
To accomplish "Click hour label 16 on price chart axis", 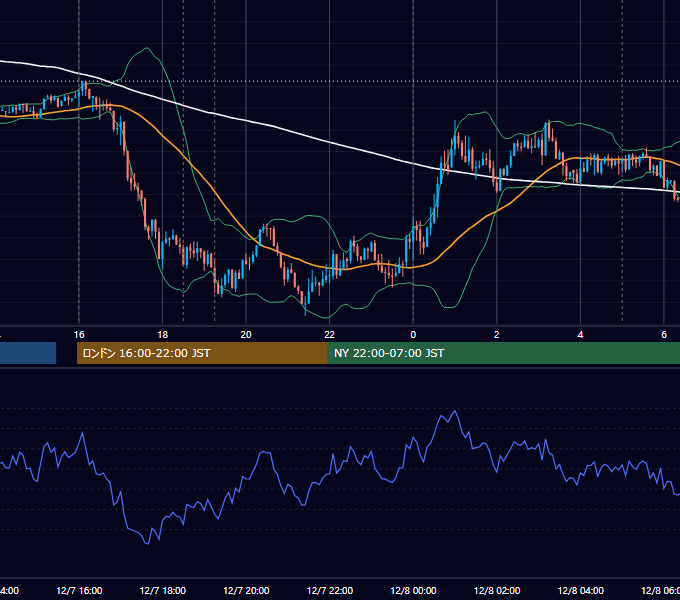I will pyautogui.click(x=79, y=335).
